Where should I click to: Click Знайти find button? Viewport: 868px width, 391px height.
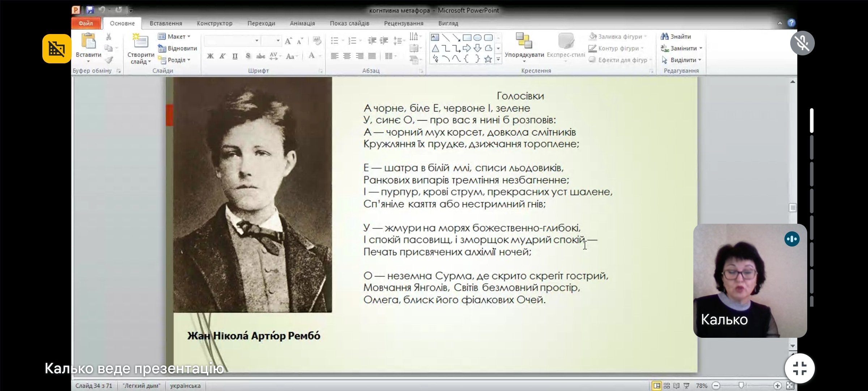tap(676, 37)
